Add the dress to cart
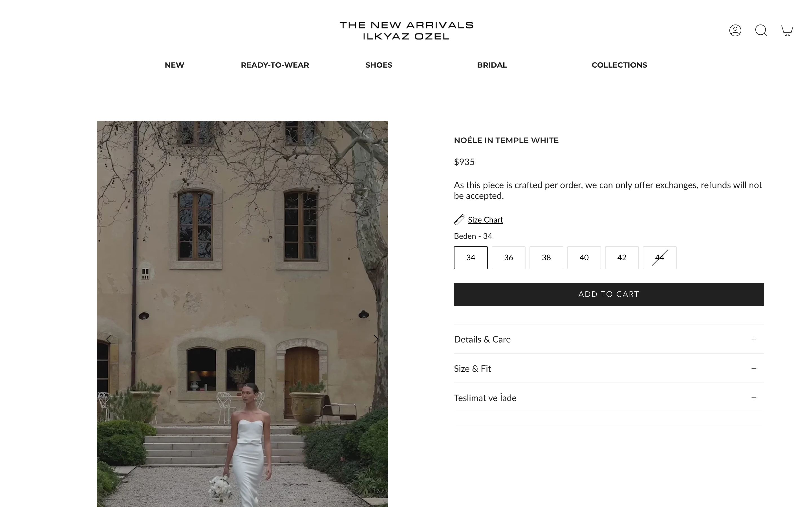Screen dimensions: 812x507 tap(609, 294)
